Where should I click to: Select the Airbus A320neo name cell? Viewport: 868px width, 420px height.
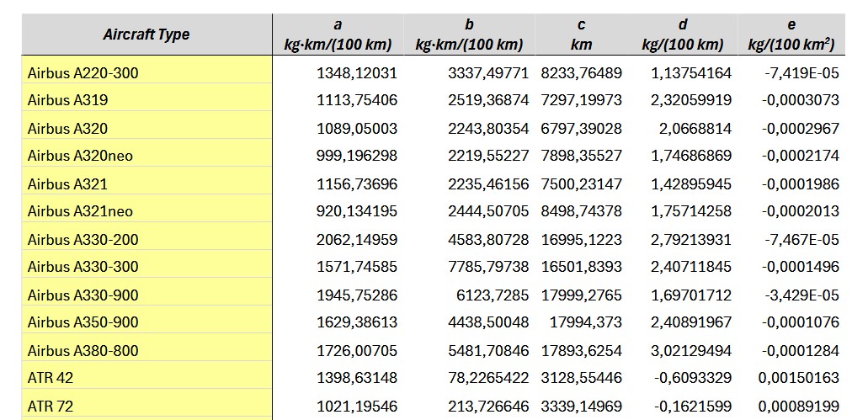tap(146, 156)
